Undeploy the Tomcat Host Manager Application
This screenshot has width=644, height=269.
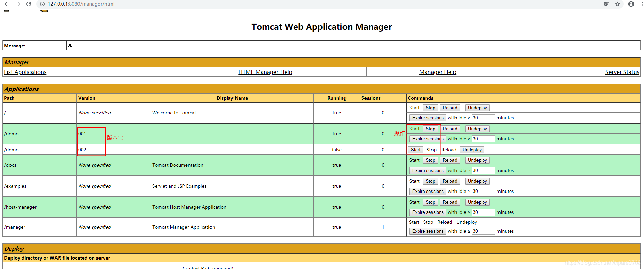(x=478, y=202)
